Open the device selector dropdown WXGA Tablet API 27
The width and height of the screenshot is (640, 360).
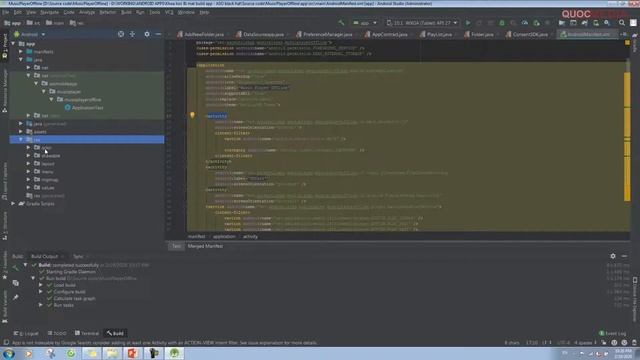[x=422, y=23]
